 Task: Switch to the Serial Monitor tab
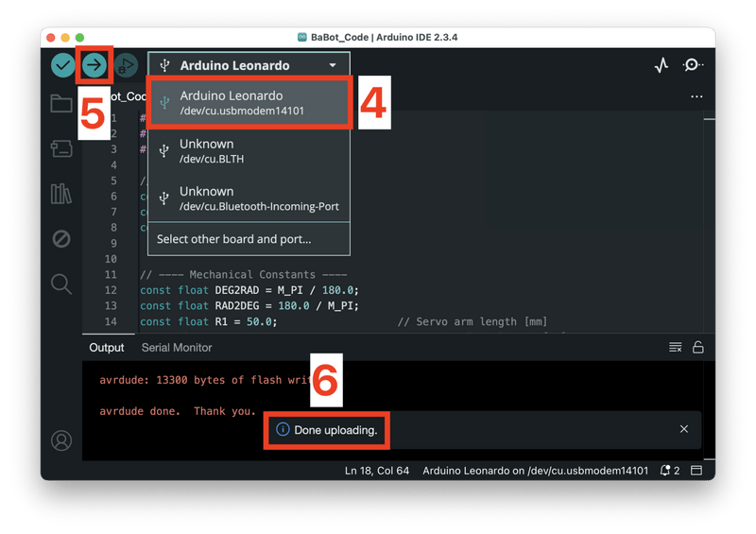tap(177, 347)
